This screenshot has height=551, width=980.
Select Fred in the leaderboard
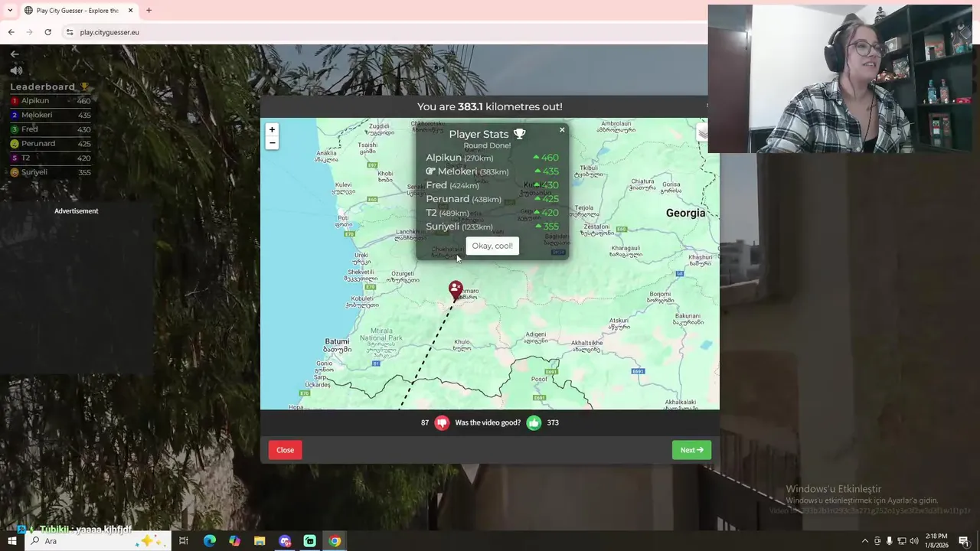(50, 129)
